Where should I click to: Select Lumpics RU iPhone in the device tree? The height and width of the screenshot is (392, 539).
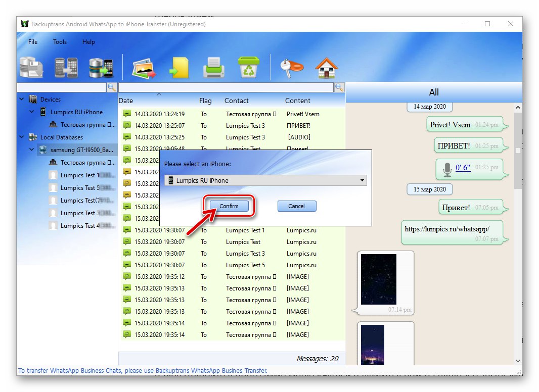click(76, 112)
